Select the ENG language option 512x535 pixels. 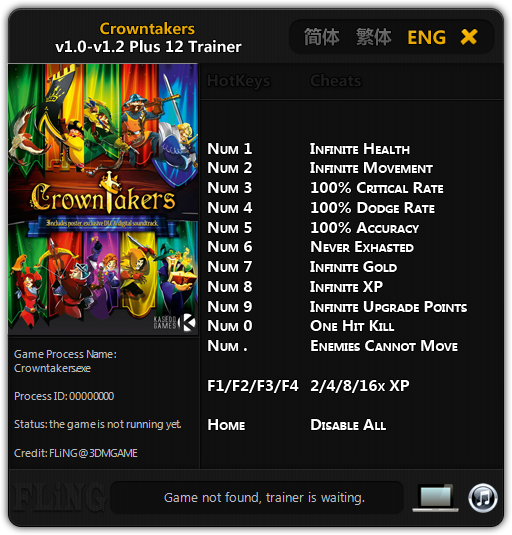(x=426, y=37)
